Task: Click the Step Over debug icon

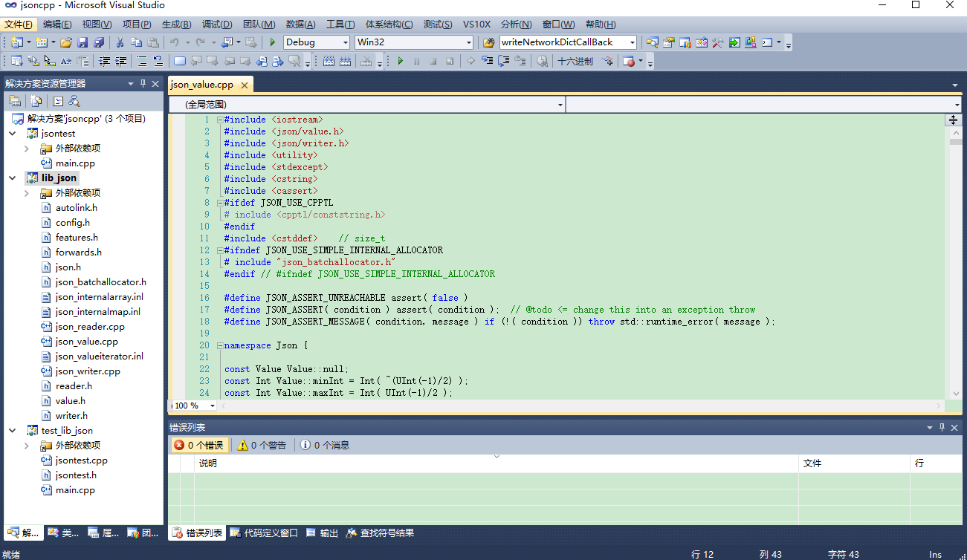Action: click(502, 61)
